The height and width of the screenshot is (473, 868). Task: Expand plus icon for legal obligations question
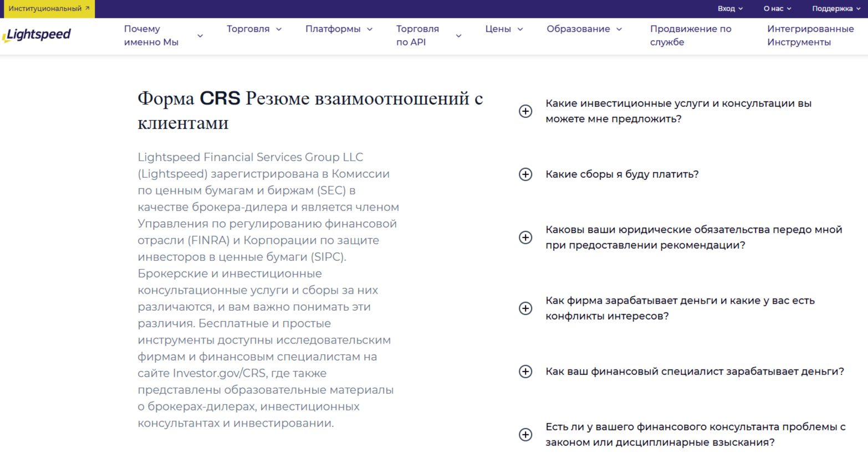click(525, 238)
